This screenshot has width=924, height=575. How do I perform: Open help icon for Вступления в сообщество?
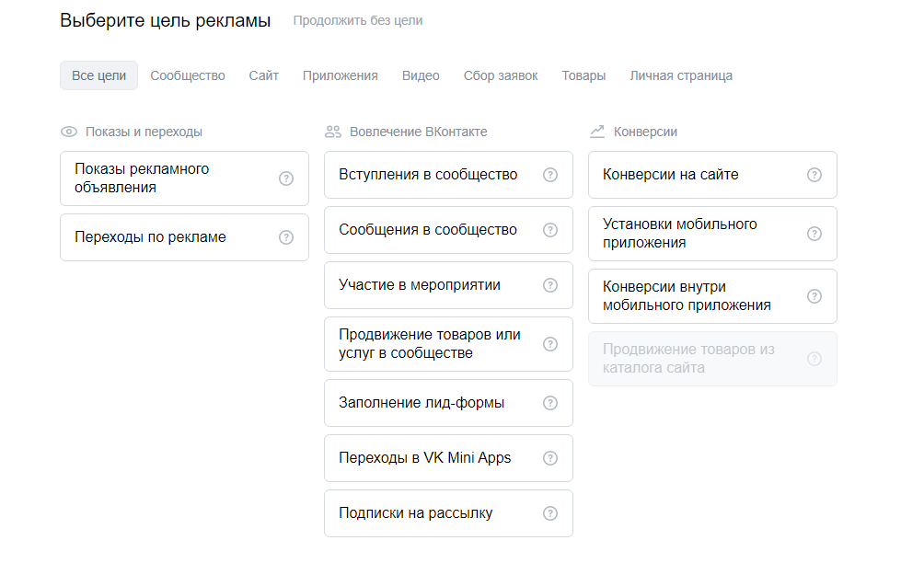549,175
